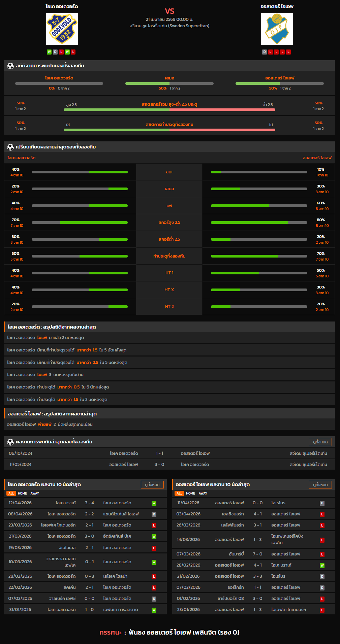Image resolution: width=340 pixels, height=644 pixels.
Task: Open view-all button for Oddevold last 10 matches
Action: pyautogui.click(x=152, y=485)
